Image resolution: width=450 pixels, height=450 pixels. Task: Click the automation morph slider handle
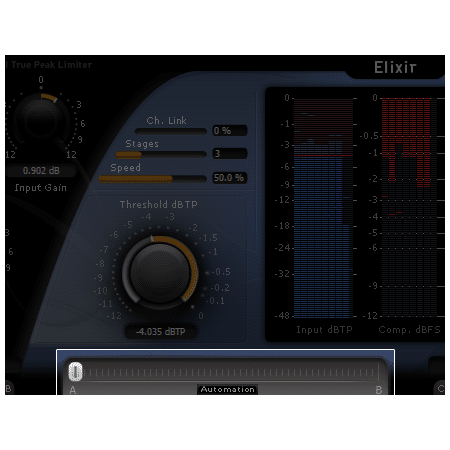76,372
